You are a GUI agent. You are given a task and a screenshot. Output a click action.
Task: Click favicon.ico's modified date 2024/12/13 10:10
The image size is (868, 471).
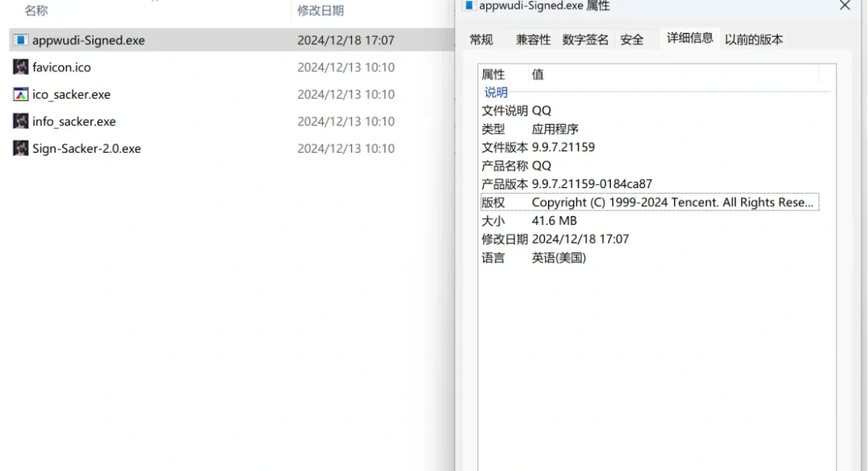346,68
